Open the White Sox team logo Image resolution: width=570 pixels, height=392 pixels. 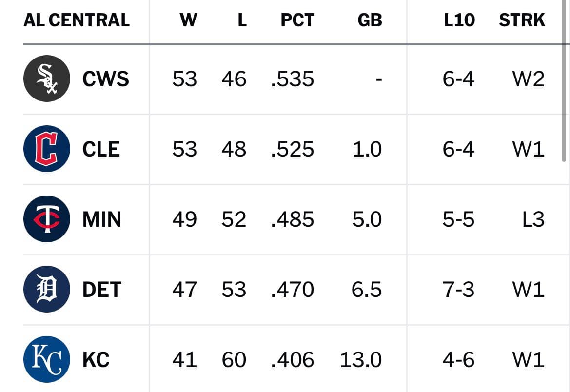point(47,78)
